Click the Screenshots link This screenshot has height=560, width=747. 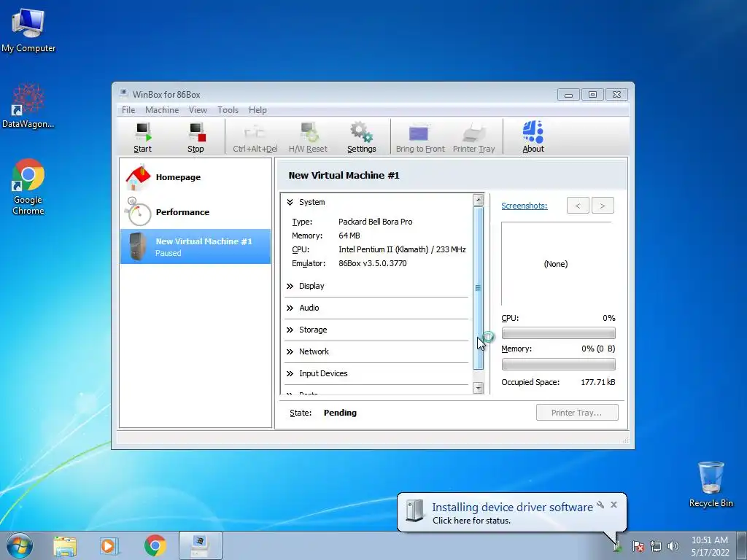tap(524, 206)
